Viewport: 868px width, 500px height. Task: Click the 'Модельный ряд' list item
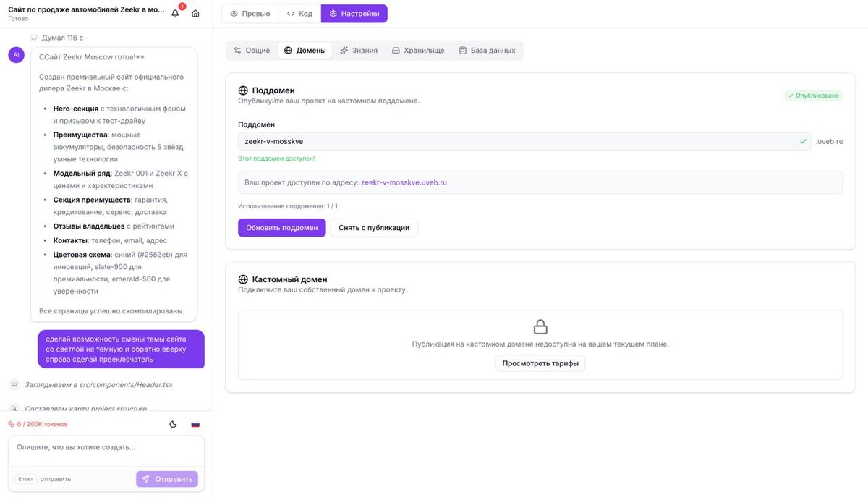click(x=120, y=179)
